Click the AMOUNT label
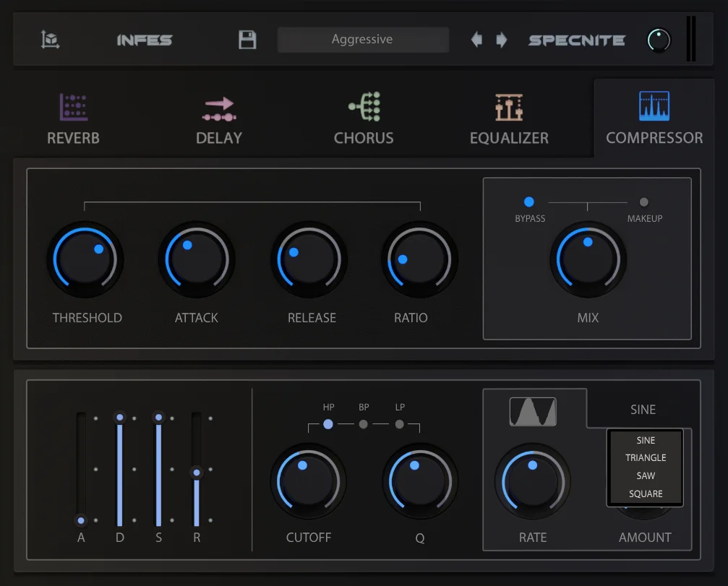The image size is (728, 586). (x=645, y=538)
